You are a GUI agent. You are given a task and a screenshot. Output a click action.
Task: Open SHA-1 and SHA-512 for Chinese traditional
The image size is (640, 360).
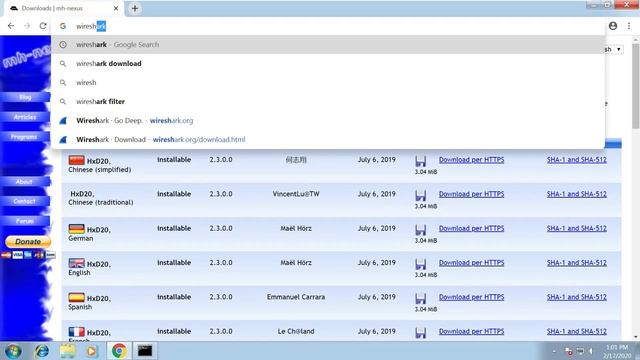577,194
